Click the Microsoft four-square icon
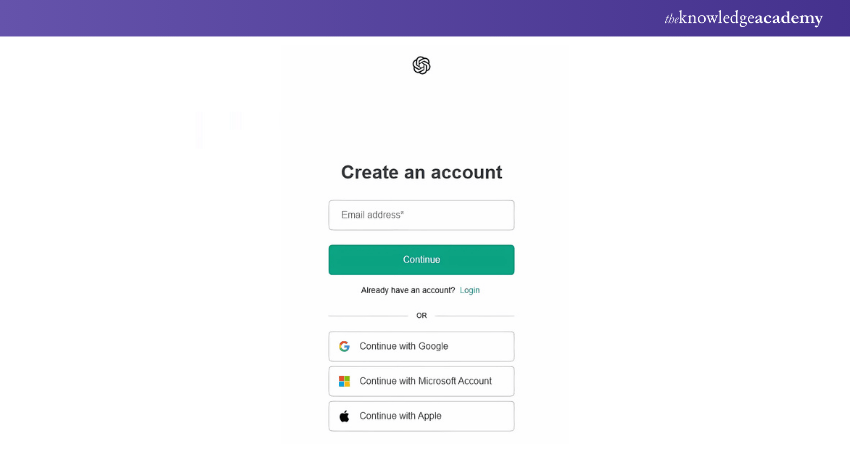The image size is (850, 450). coord(344,381)
